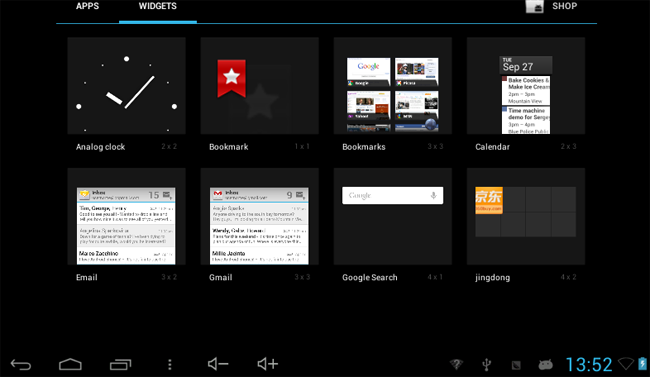Tap the microphone icon in Google Search widget

point(433,195)
